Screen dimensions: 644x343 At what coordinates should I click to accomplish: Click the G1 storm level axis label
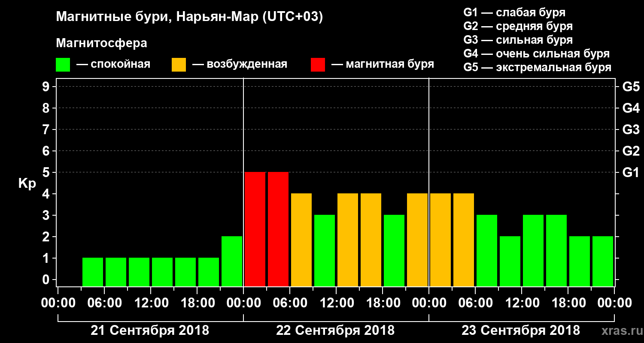[631, 172]
